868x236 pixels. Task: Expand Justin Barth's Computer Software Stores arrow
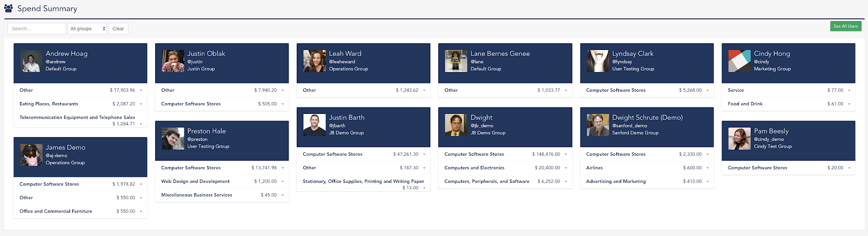[x=424, y=155]
